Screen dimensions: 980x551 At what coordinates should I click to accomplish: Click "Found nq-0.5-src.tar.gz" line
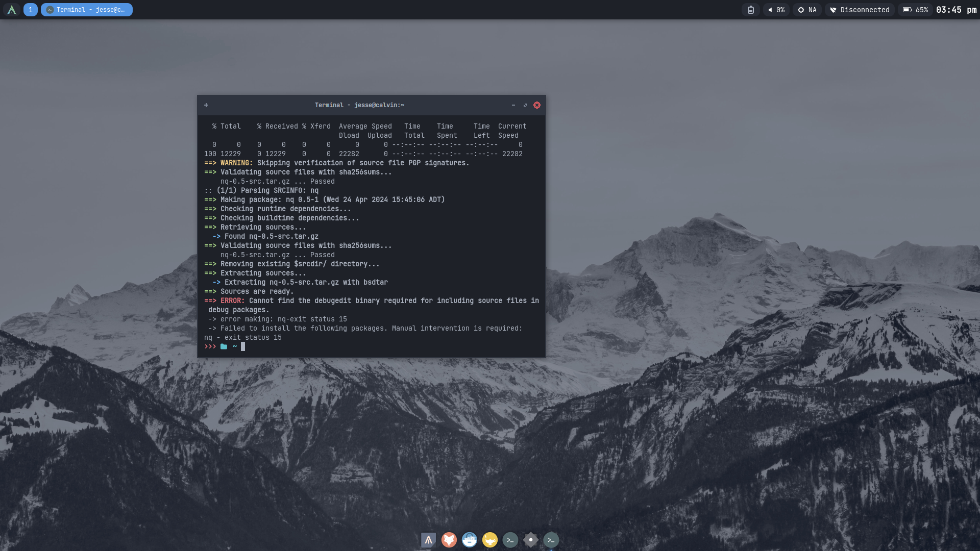(272, 237)
